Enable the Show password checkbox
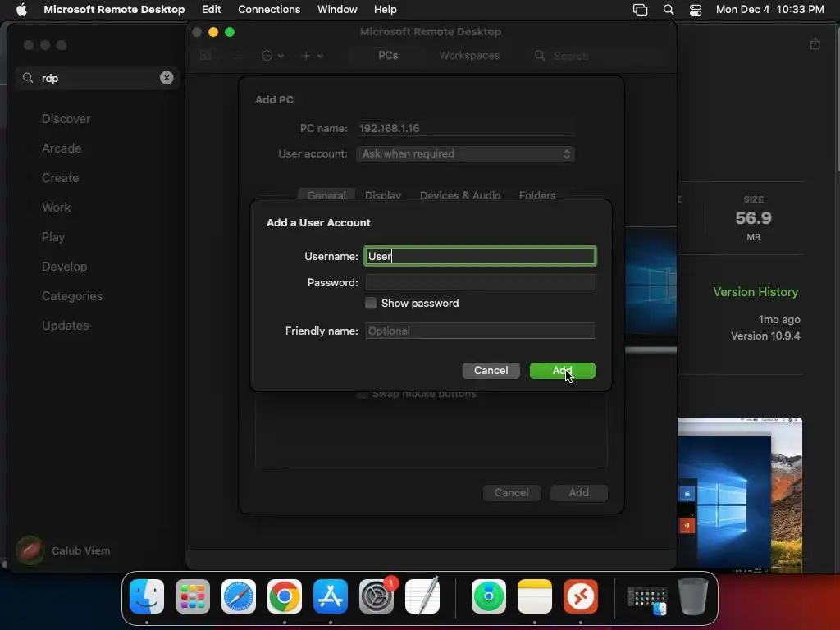 (371, 304)
